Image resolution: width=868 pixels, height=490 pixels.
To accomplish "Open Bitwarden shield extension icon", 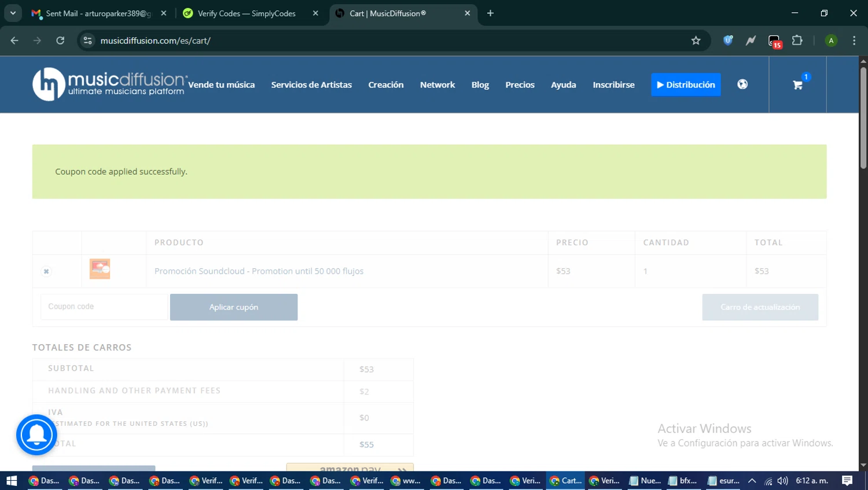I will click(x=728, y=40).
